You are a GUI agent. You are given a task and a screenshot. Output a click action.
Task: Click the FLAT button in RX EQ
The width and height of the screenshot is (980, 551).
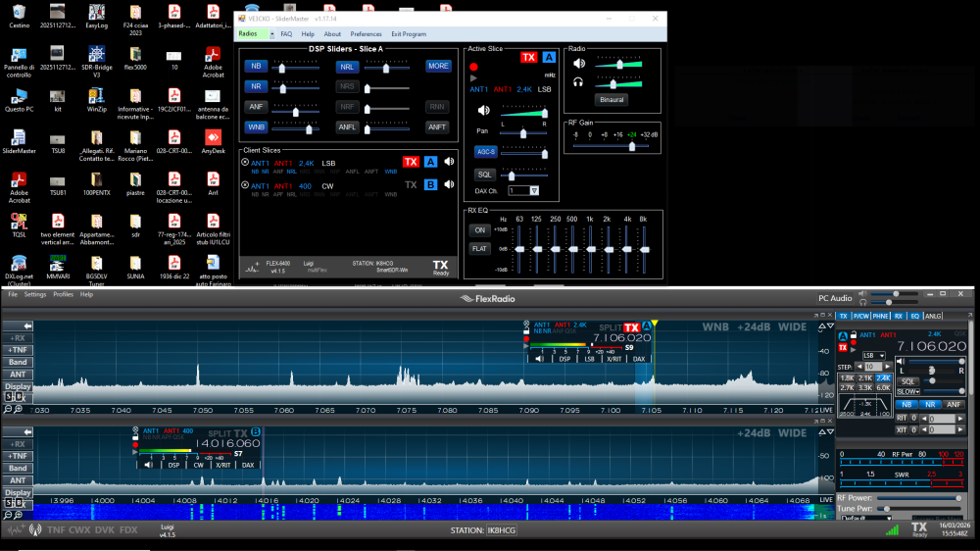(x=479, y=249)
